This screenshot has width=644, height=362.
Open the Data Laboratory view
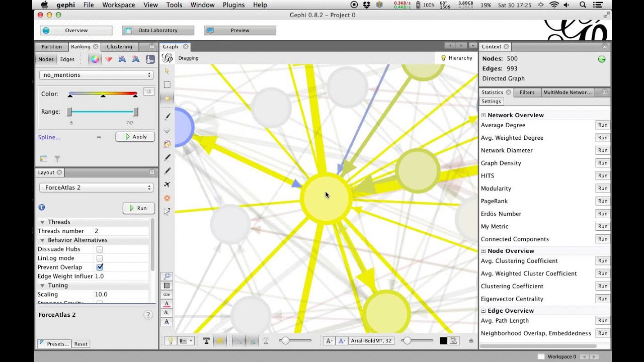pos(158,31)
